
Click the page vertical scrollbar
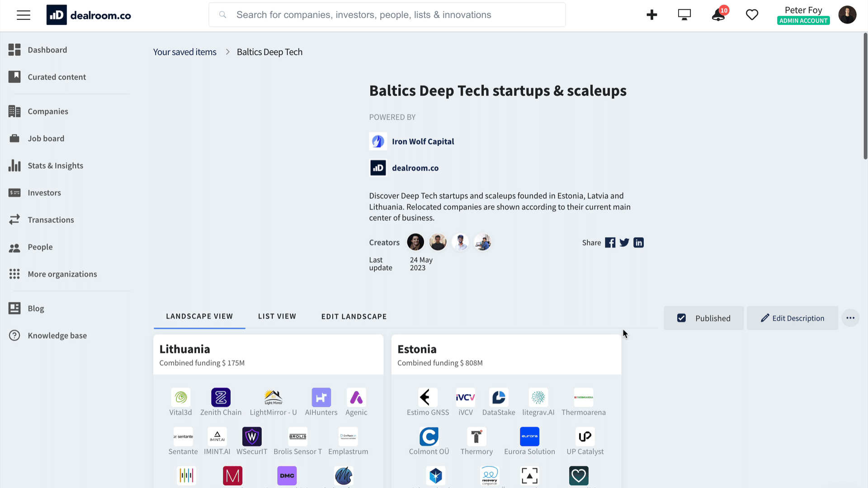(865, 96)
